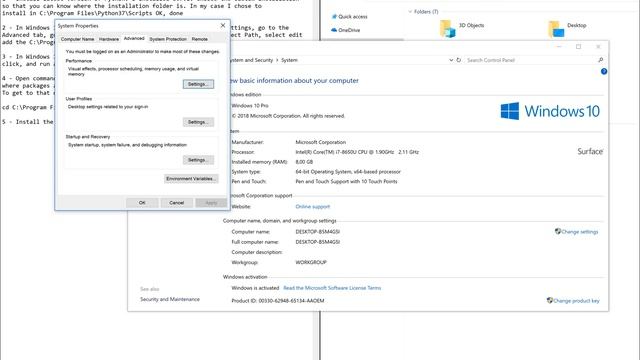
Task: Select System breadcrumb in address bar
Action: point(289,60)
